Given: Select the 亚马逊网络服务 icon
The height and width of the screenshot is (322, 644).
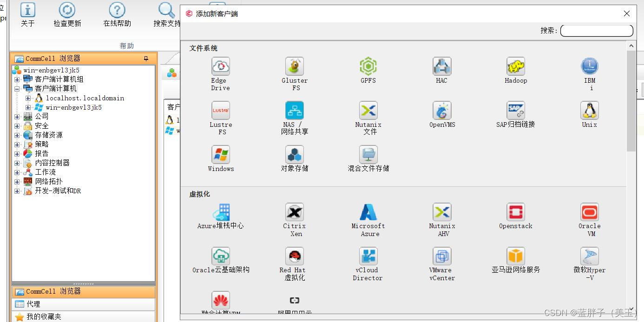Looking at the screenshot, I should click(516, 256).
